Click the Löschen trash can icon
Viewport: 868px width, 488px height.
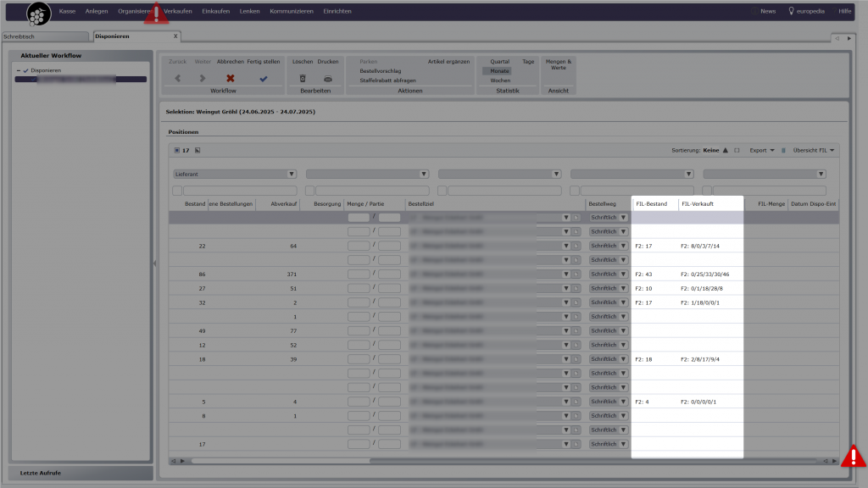pos(303,78)
